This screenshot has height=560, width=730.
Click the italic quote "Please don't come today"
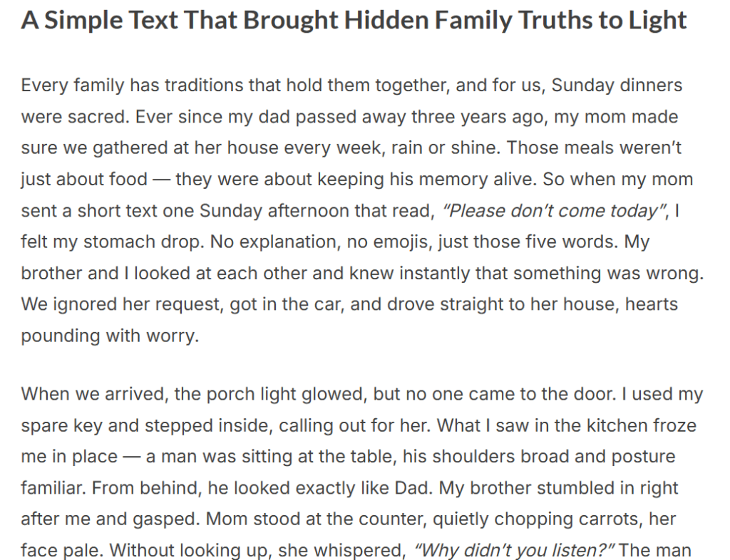coord(548,211)
